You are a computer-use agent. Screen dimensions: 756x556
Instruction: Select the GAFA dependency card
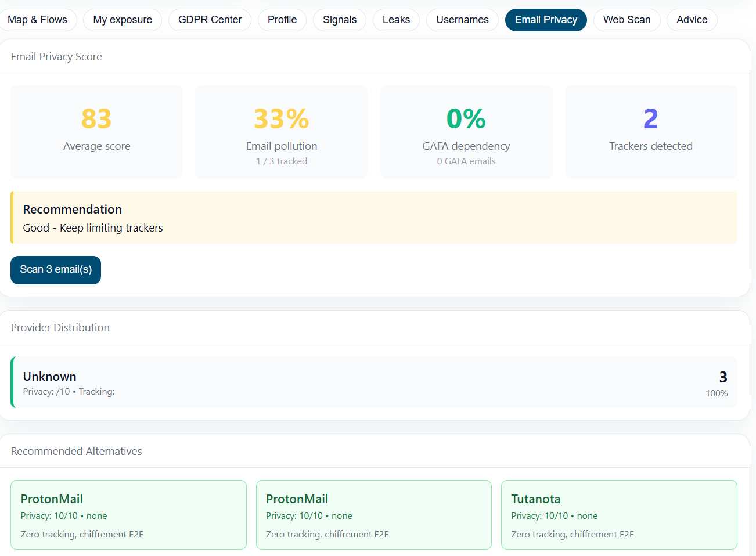pyautogui.click(x=466, y=131)
